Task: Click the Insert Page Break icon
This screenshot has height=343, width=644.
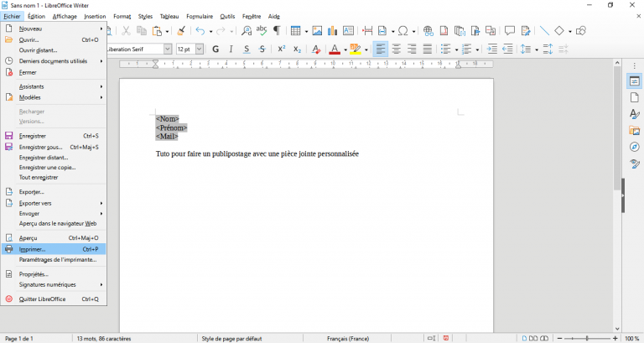Action: pos(367,31)
